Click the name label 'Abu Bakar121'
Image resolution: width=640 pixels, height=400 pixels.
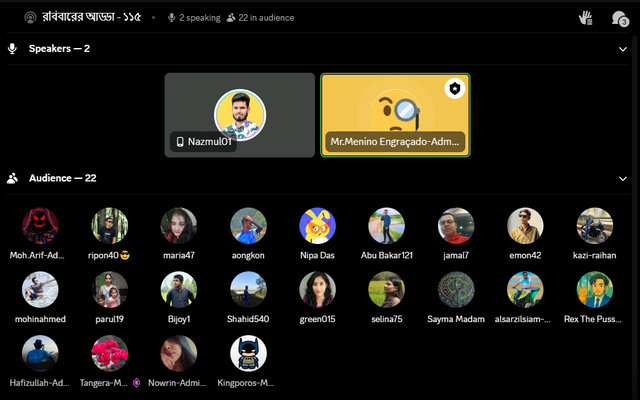(387, 256)
